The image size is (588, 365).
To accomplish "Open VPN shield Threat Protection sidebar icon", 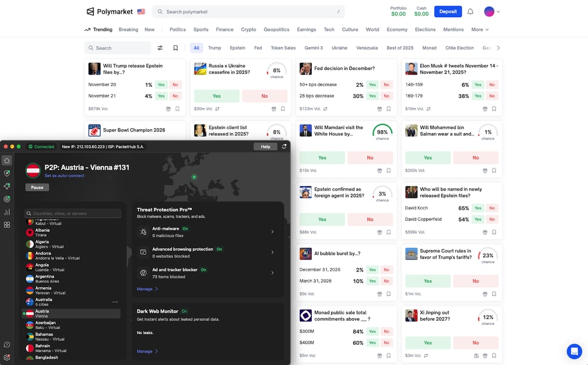I will [x=7, y=173].
